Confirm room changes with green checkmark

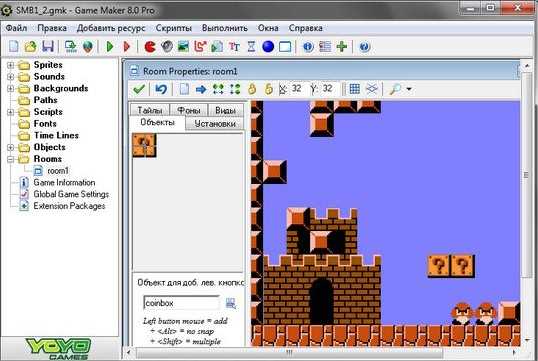tap(139, 89)
